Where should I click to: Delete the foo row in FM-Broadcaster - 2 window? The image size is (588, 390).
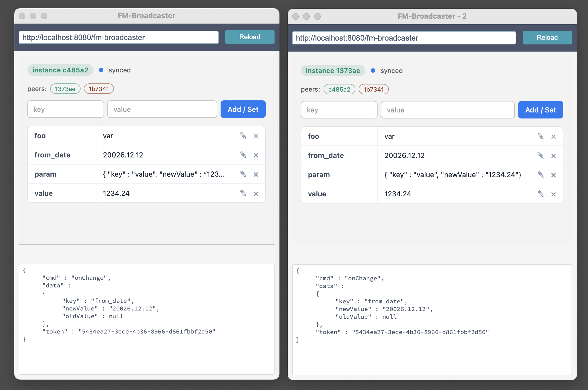553,137
